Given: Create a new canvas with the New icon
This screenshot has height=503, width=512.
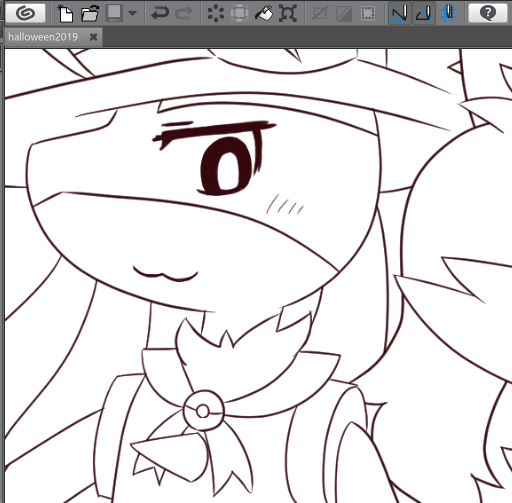Looking at the screenshot, I should point(65,13).
